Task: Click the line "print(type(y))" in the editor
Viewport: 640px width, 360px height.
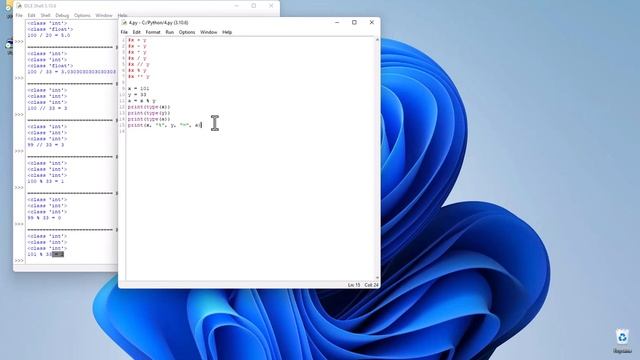Action: click(x=149, y=113)
